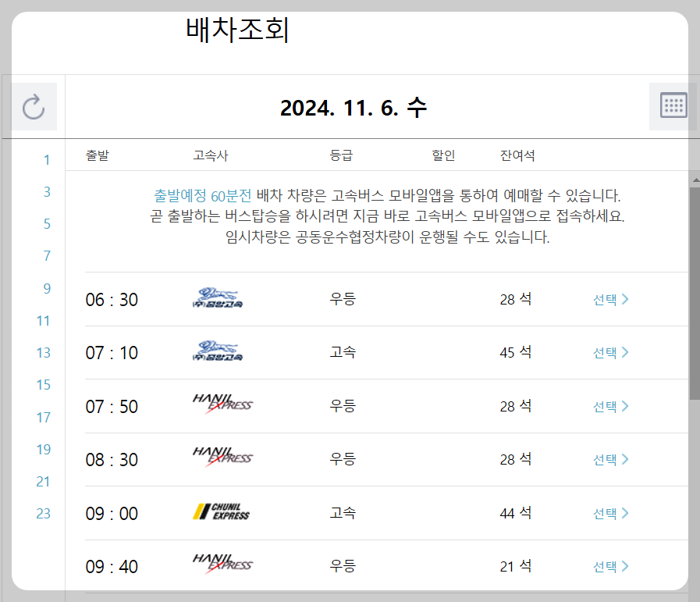Image resolution: width=700 pixels, height=602 pixels.
Task: Expand the chevron next to the 09:00 선택 link
Action: [x=627, y=513]
